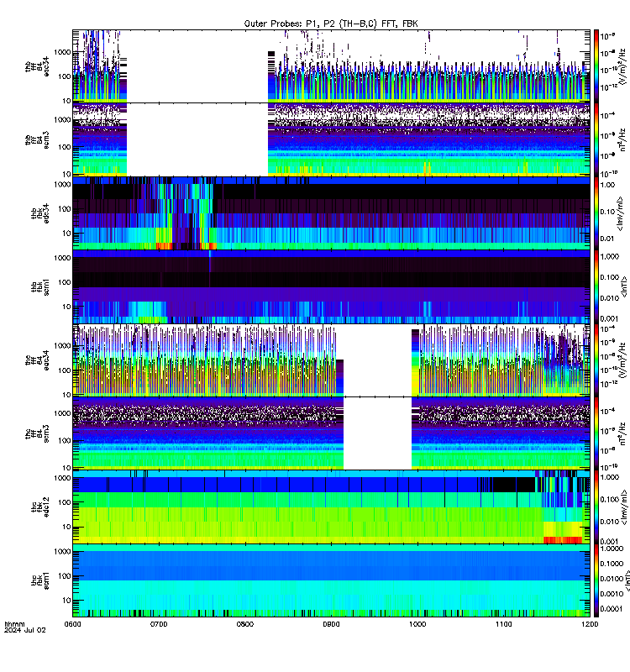Click the 0800 time axis label
The height and width of the screenshot is (672, 630).
point(244,624)
